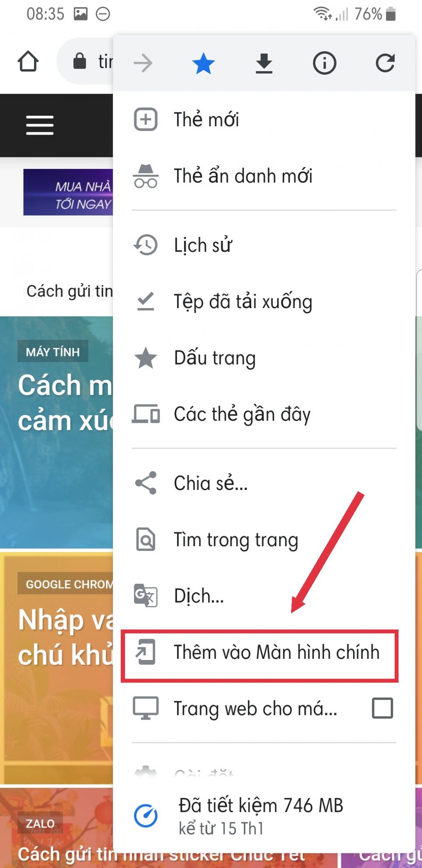This screenshot has height=868, width=422.
Task: Tap the Chrome home icon
Action: click(28, 62)
